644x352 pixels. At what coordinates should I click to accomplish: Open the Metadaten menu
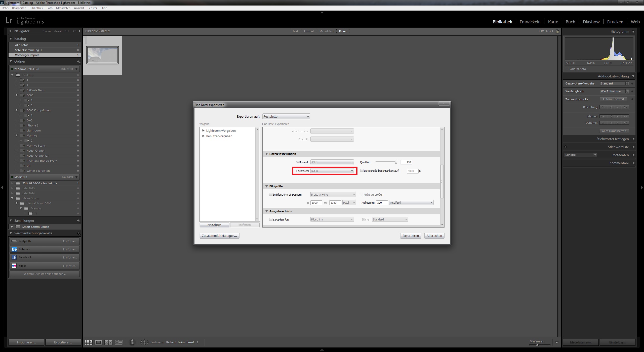(x=63, y=8)
